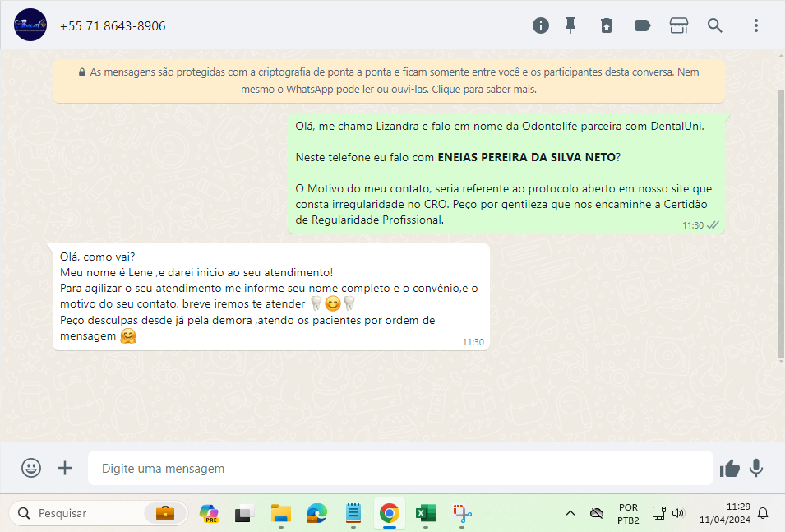Open Microsoft Edge from the taskbar
The height and width of the screenshot is (532, 785).
pyautogui.click(x=317, y=513)
